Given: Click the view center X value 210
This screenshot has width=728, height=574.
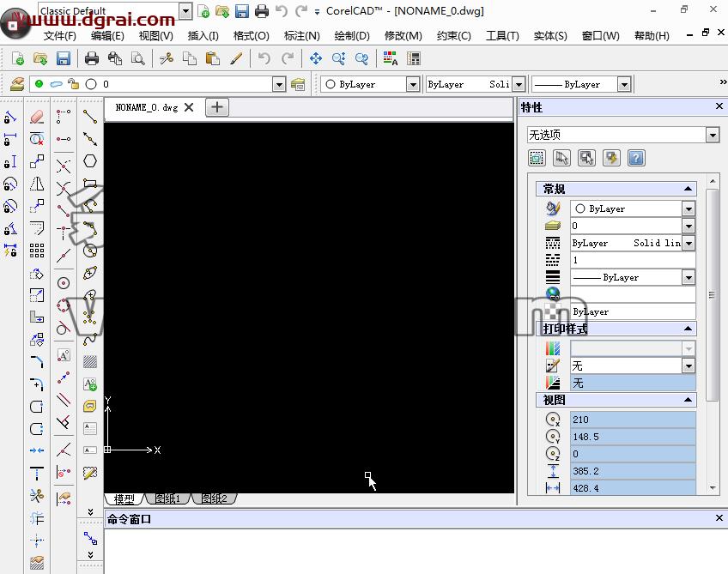Looking at the screenshot, I should [633, 420].
